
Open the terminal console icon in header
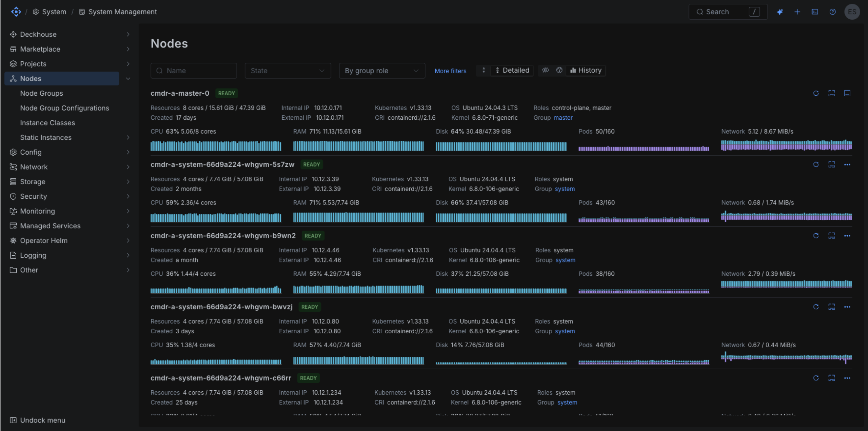pos(815,12)
